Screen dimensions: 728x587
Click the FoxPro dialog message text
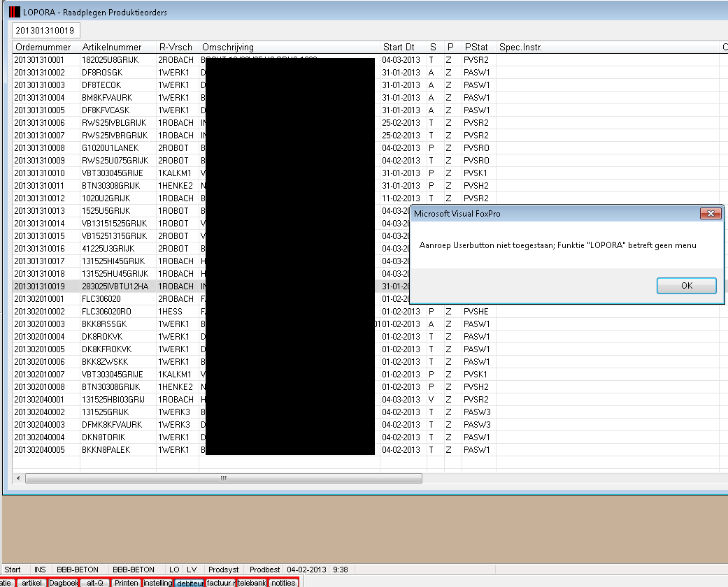pyautogui.click(x=557, y=245)
